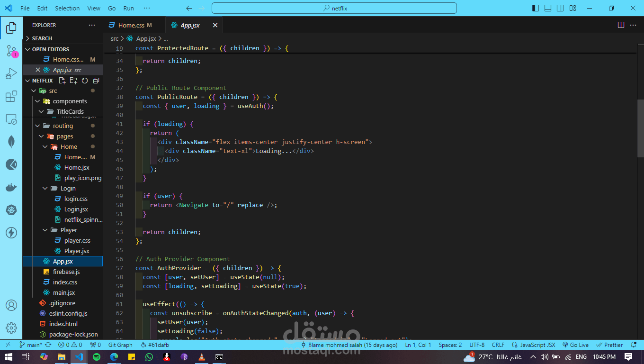Click the main* branch in status bar

[x=30, y=345]
